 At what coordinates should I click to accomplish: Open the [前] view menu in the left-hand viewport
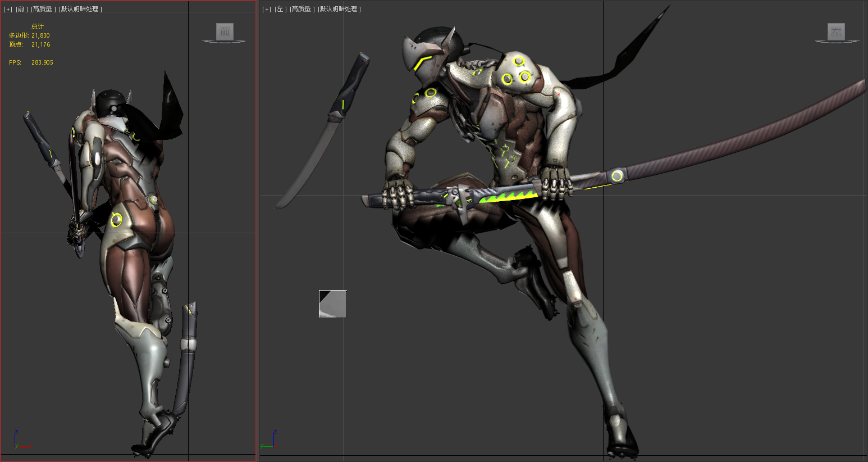pyautogui.click(x=21, y=9)
